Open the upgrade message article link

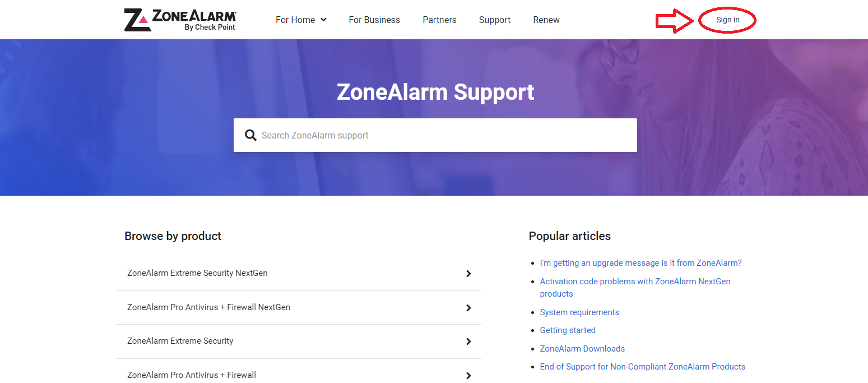(640, 263)
